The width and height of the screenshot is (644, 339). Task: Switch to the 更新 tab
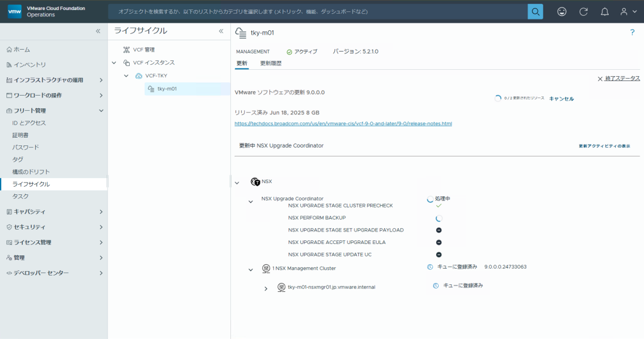click(242, 63)
